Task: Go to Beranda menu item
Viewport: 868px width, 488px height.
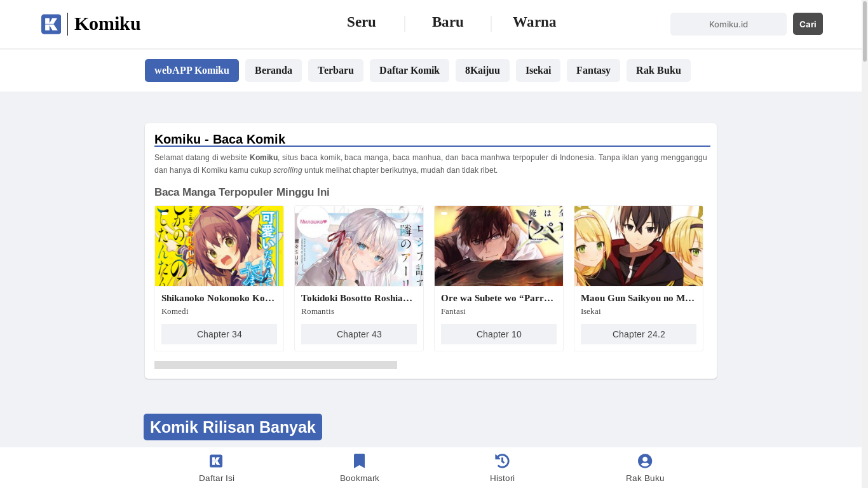Action: (273, 71)
